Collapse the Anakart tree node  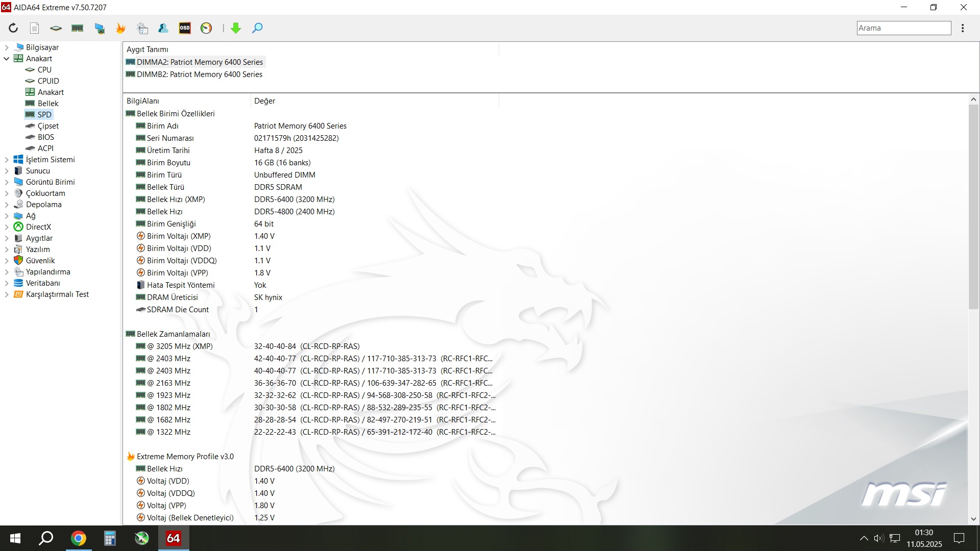7,59
